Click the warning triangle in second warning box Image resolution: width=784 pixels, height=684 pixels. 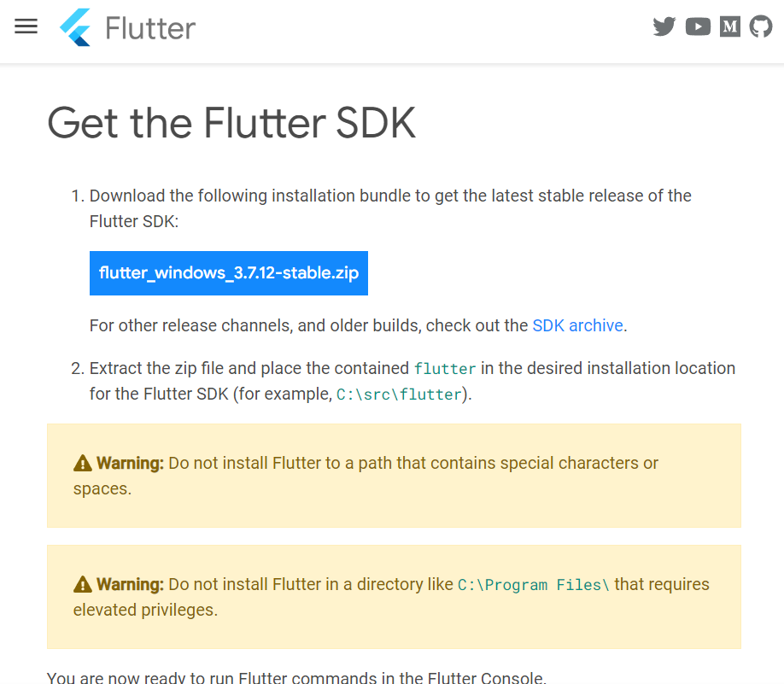click(81, 583)
